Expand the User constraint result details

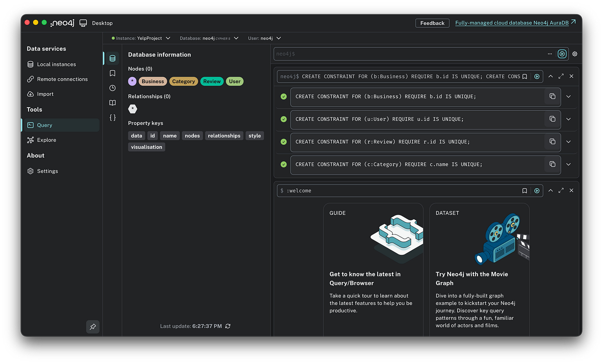tap(568, 119)
